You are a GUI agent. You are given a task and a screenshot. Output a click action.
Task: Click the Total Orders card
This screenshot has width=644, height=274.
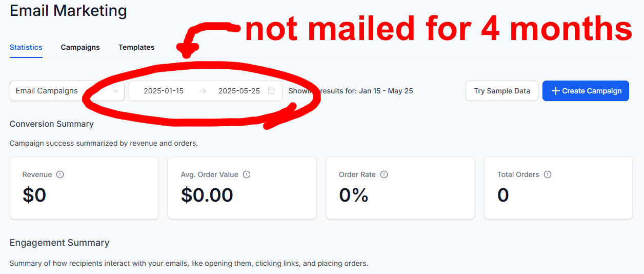pyautogui.click(x=558, y=188)
